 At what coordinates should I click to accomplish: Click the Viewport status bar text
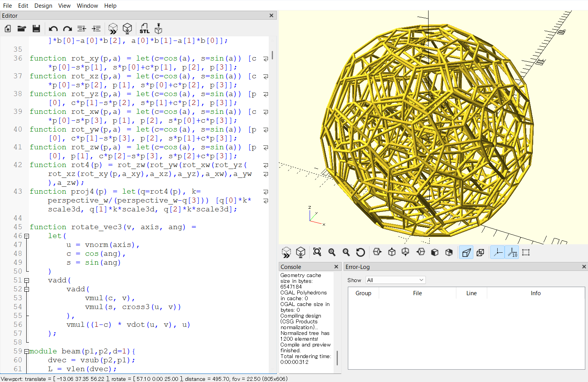(144, 379)
